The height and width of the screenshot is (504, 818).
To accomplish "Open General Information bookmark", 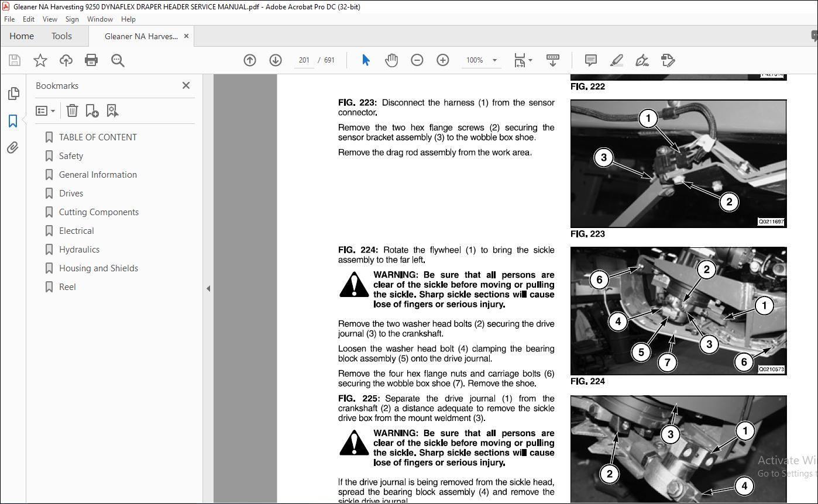I will tap(98, 175).
